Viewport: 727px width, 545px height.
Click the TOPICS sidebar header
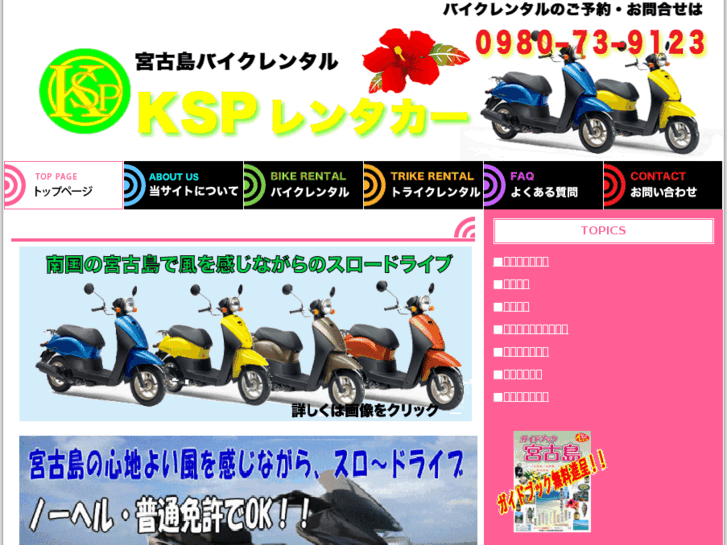pyautogui.click(x=603, y=231)
